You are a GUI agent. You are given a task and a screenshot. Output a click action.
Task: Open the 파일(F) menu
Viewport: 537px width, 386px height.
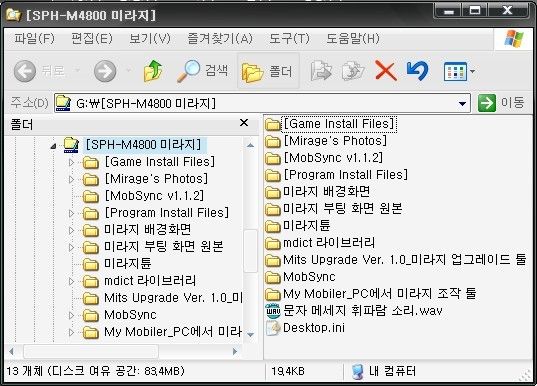tap(34, 38)
